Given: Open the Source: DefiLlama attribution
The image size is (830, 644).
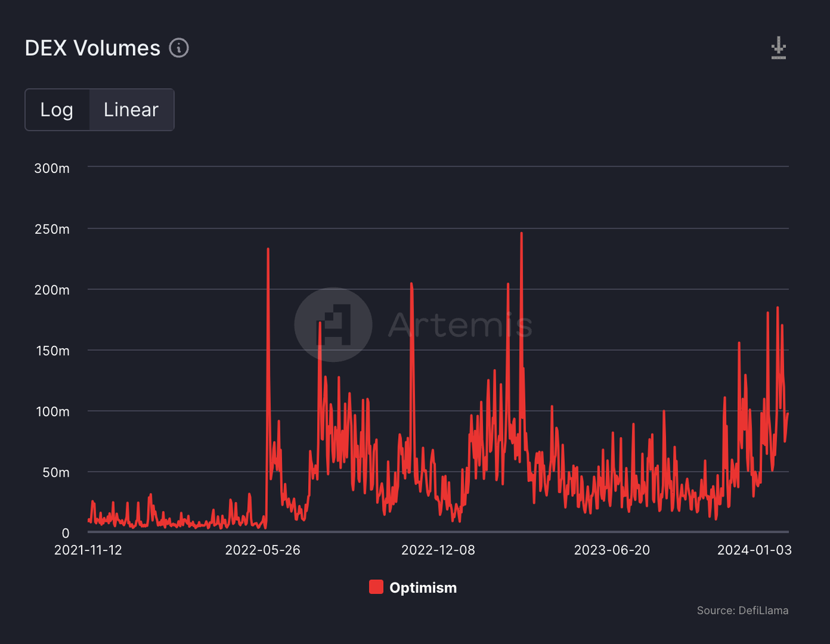Looking at the screenshot, I should click(x=742, y=610).
